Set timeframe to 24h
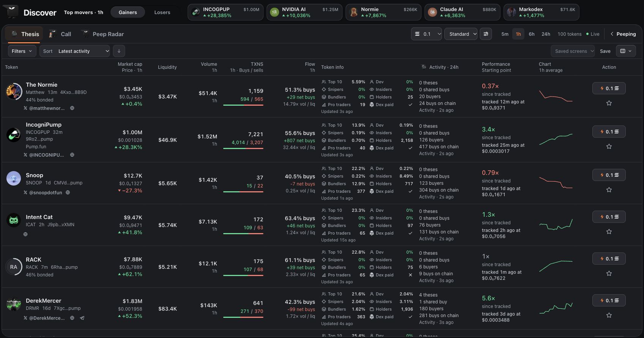Viewport: 644px width, 338px height. 546,34
